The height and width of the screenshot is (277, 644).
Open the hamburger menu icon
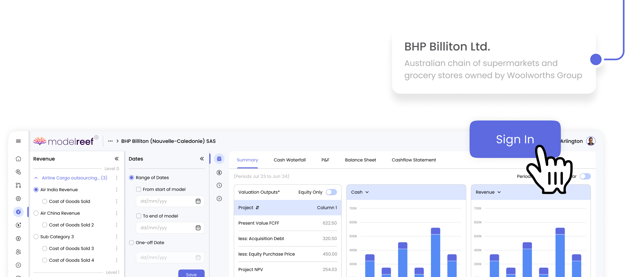pos(18,141)
